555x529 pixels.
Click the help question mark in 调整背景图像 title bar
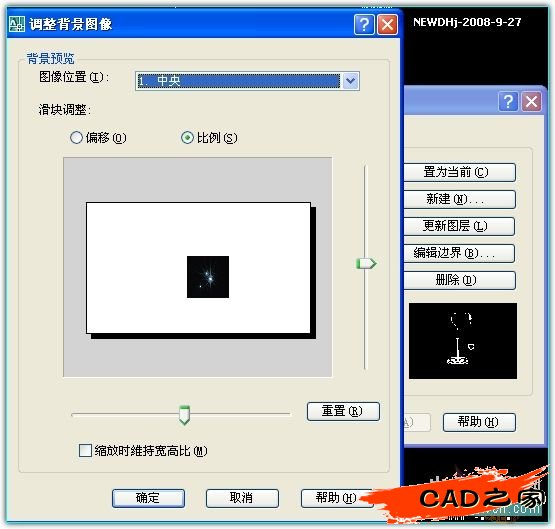pyautogui.click(x=364, y=24)
